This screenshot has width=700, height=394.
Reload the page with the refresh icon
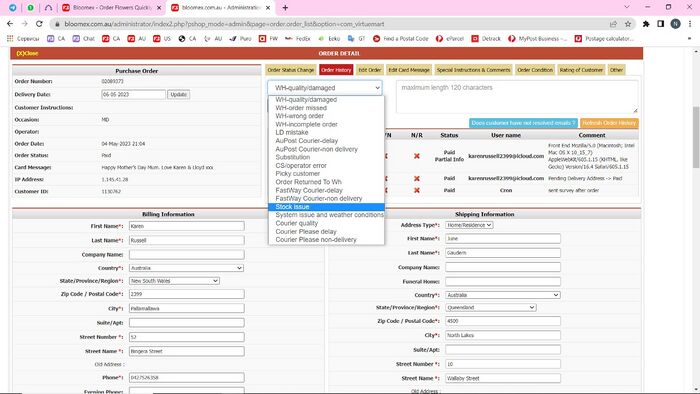[x=39, y=24]
